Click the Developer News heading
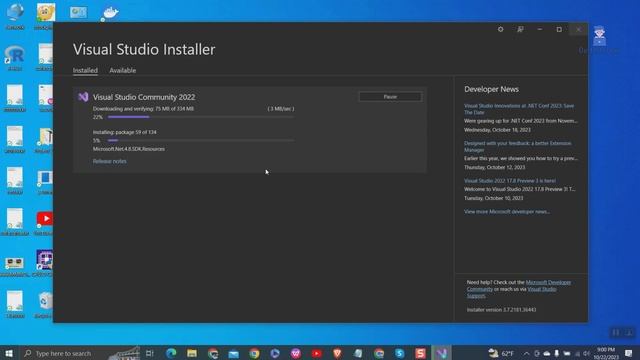Screen dimensions: 640x360 pyautogui.click(x=491, y=89)
